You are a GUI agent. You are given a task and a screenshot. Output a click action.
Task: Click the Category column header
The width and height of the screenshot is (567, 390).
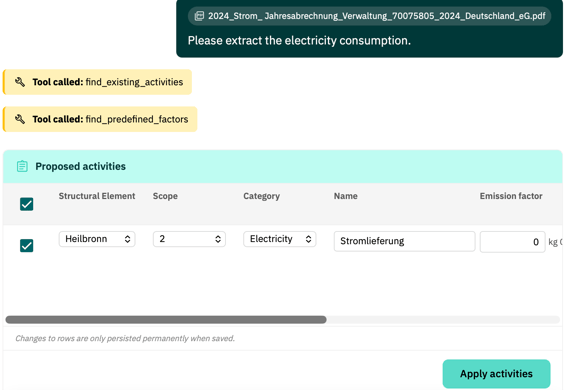click(261, 196)
